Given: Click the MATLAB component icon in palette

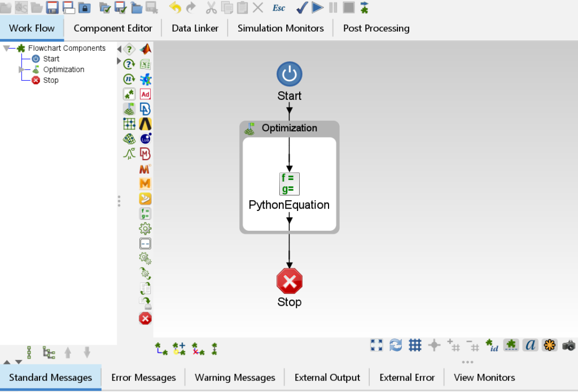Looking at the screenshot, I should 145,49.
